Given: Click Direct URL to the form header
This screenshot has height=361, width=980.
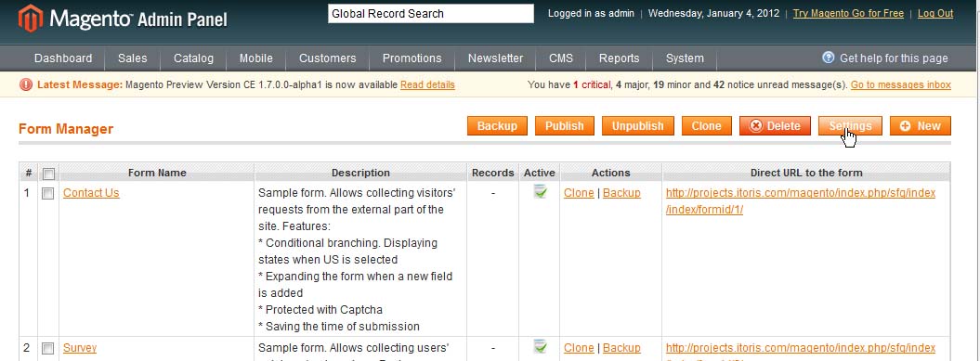Looking at the screenshot, I should point(806,173).
